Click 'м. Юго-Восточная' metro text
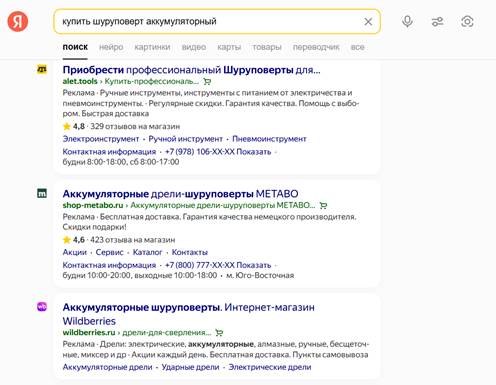The image size is (496, 385). tap(260, 276)
